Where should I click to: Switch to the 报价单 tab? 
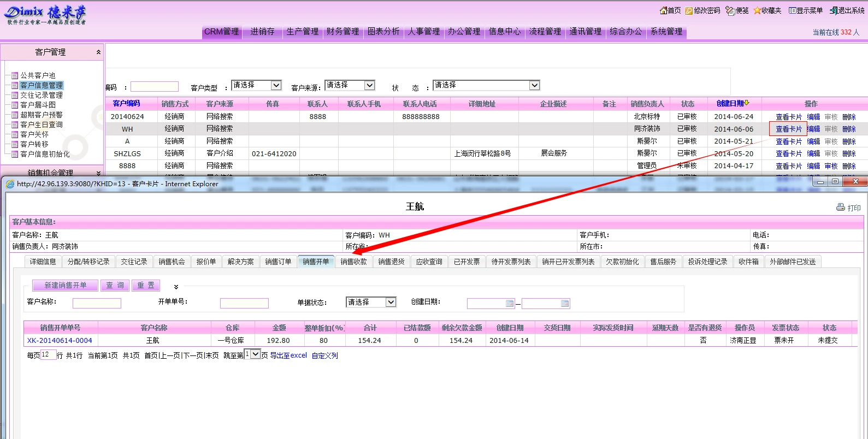point(206,262)
